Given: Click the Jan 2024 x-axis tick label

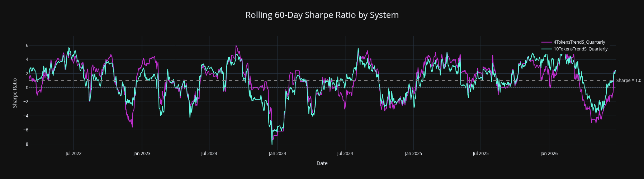Looking at the screenshot, I should click(x=278, y=154).
